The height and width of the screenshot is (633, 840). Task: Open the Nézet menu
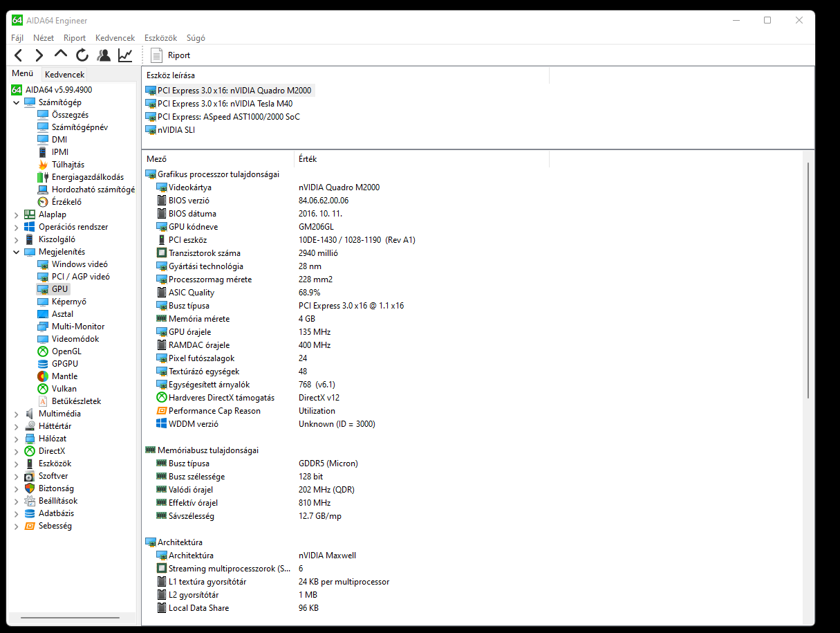coord(44,38)
